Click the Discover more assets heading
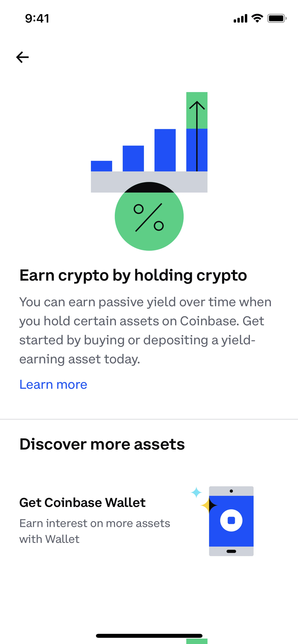Viewport: 298px width, 644px height. coord(102,444)
